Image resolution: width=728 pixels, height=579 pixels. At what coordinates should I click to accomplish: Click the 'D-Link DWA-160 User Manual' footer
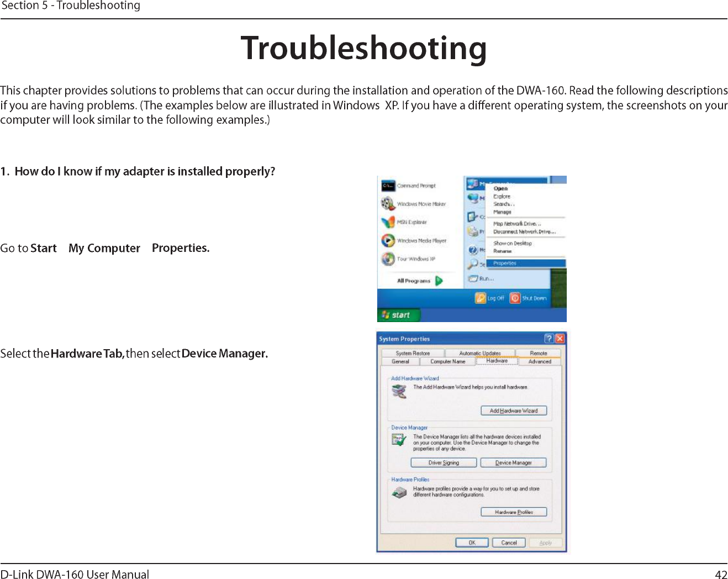[x=75, y=574]
